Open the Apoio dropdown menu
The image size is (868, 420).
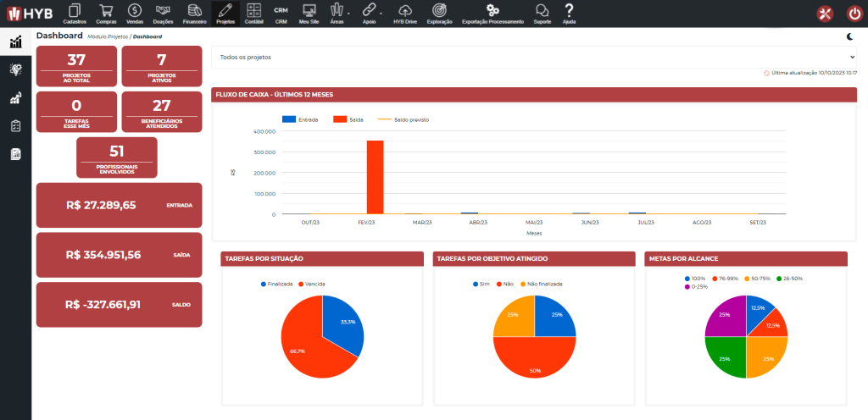coord(370,13)
